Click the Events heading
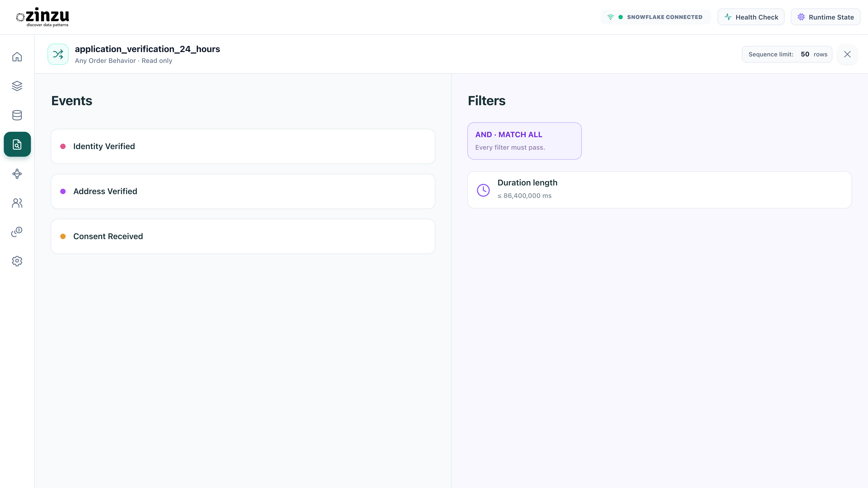 pos(71,101)
